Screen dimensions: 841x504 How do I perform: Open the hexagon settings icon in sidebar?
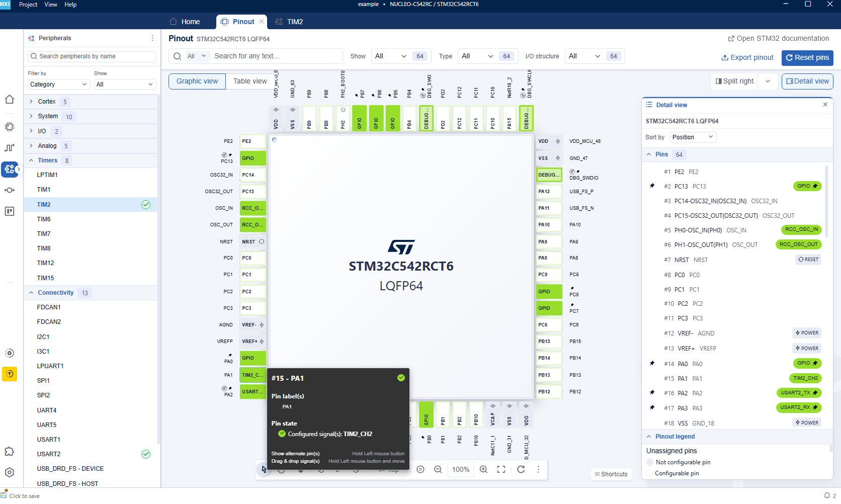pos(10,472)
